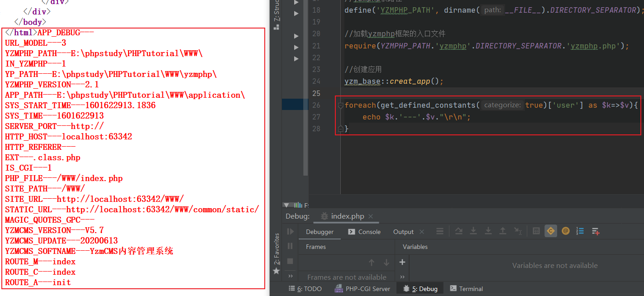Screen dimensions: 644x296
Task: Switch to the Output tab
Action: 403,232
